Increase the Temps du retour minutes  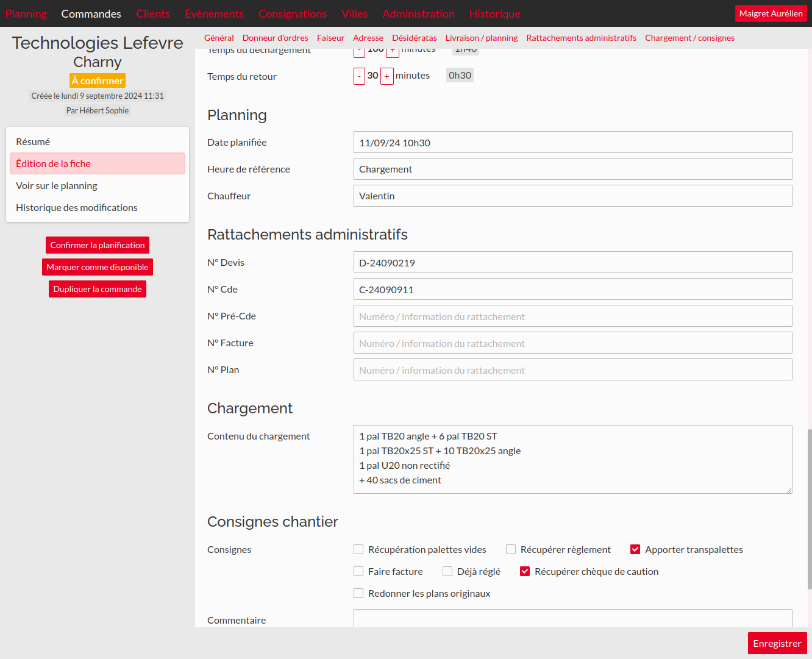pyautogui.click(x=386, y=76)
